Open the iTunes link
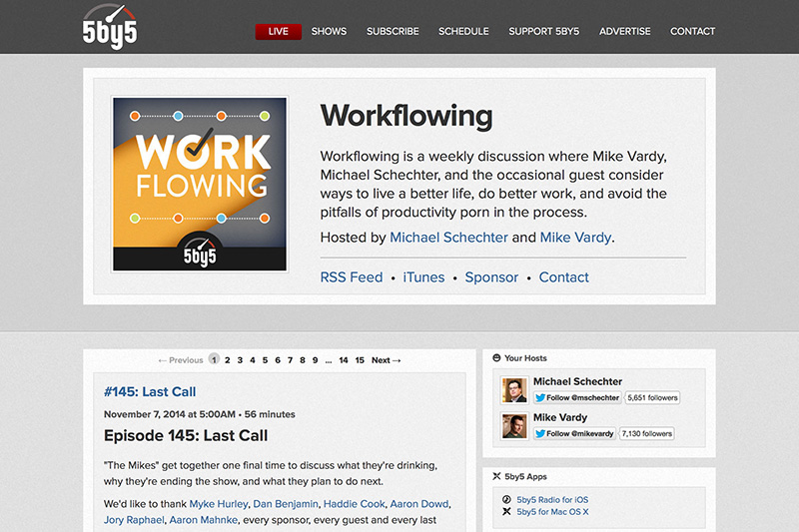The image size is (799, 532). point(423,276)
